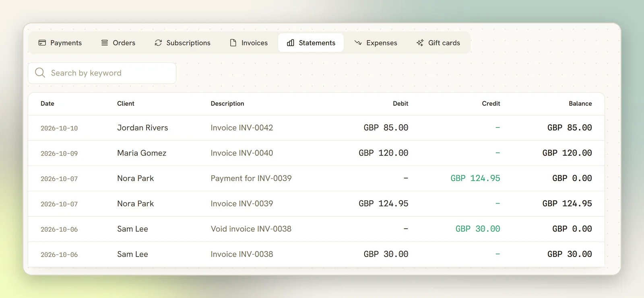
Task: Click the GBP 85.00 debit amount
Action: (x=386, y=127)
